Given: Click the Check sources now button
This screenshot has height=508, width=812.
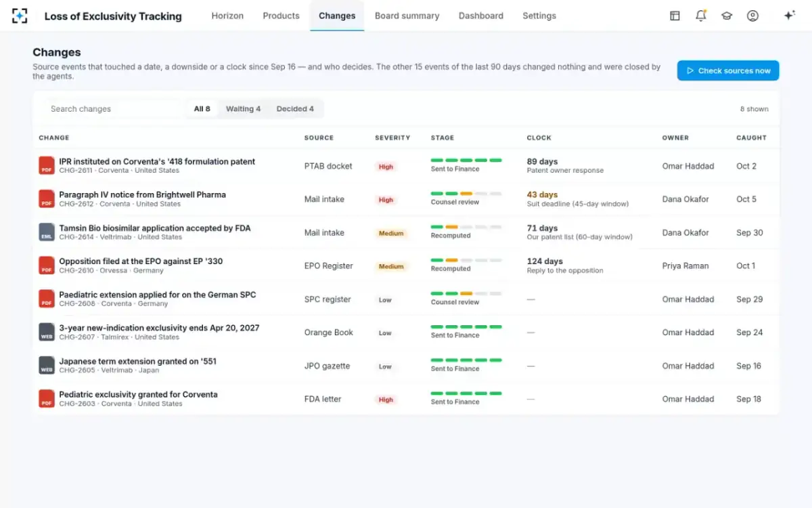Looking at the screenshot, I should [x=728, y=70].
